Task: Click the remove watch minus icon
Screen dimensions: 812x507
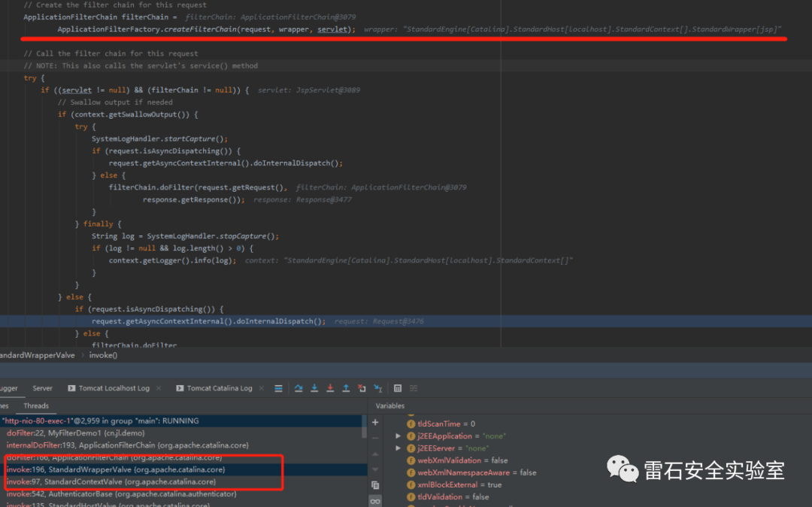Action: [375, 438]
